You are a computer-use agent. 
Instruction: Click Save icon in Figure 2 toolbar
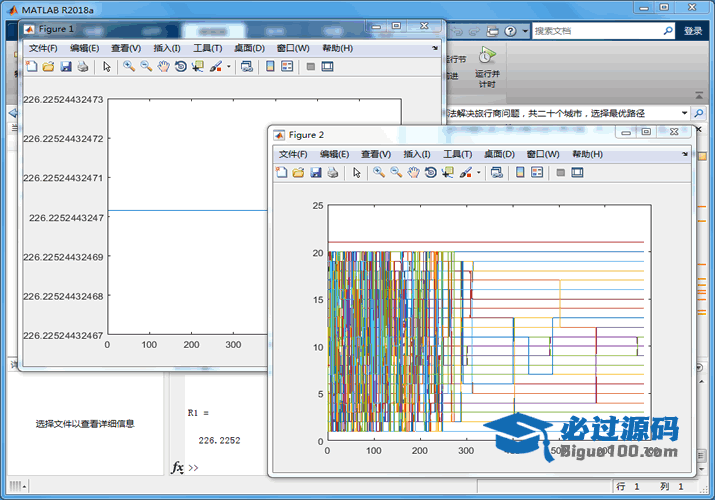[x=316, y=172]
